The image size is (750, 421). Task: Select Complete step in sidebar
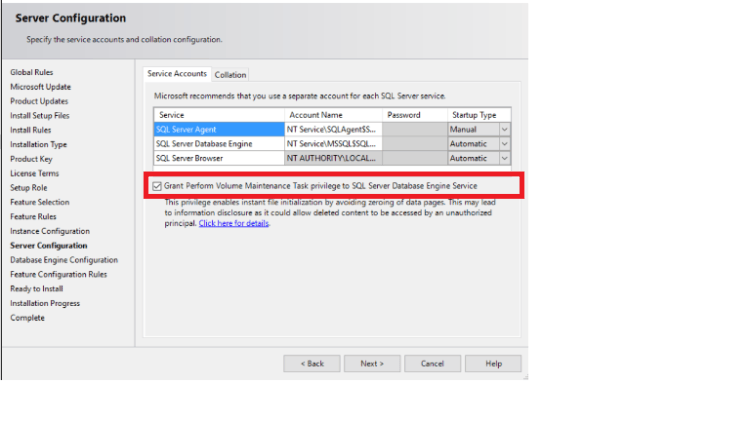pyautogui.click(x=27, y=318)
